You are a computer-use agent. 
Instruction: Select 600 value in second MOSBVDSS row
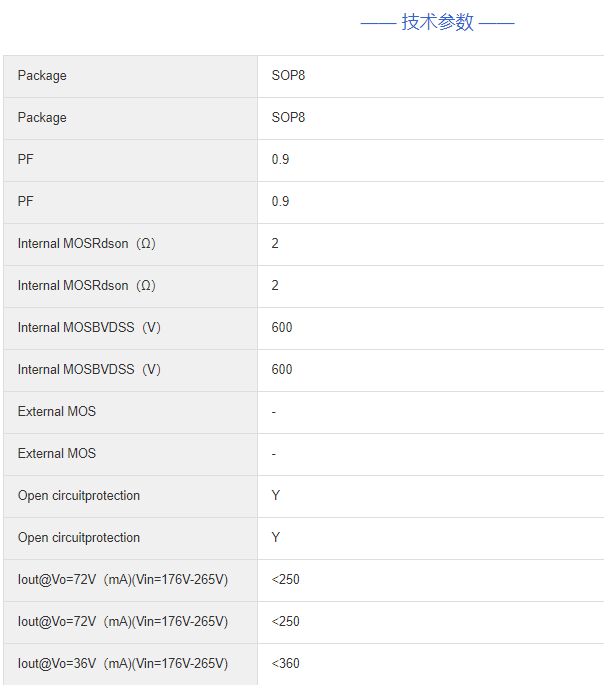pos(282,370)
